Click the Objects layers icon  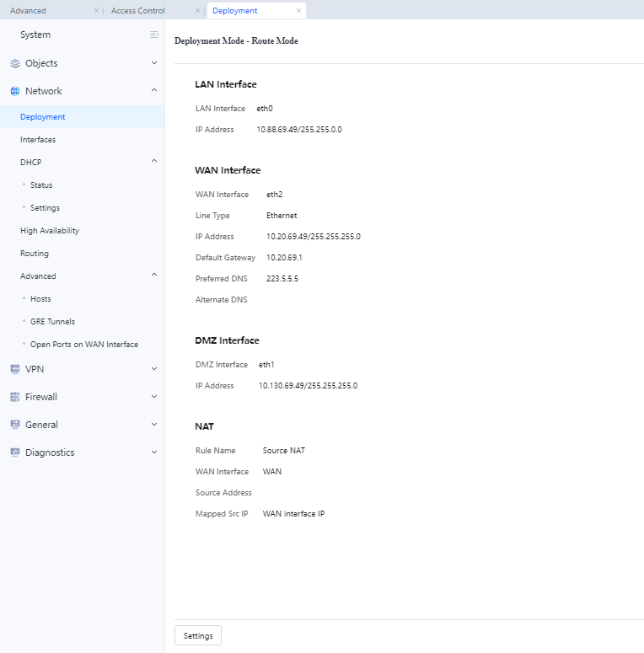pyautogui.click(x=15, y=63)
